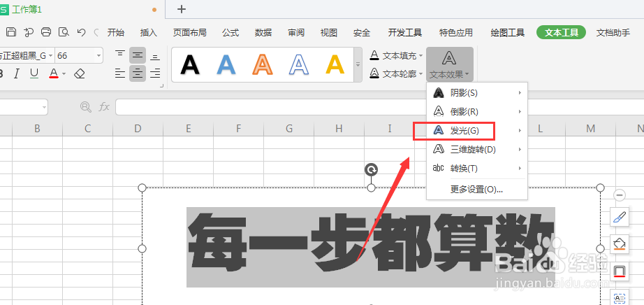
Task: Click the eraser clear formatting icon
Action: coord(79,73)
